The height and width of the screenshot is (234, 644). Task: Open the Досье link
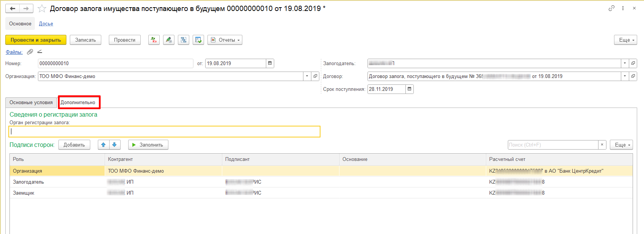(46, 24)
